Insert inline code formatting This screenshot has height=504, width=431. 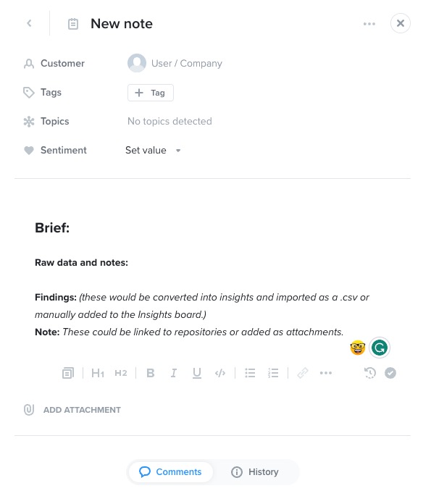(x=220, y=373)
